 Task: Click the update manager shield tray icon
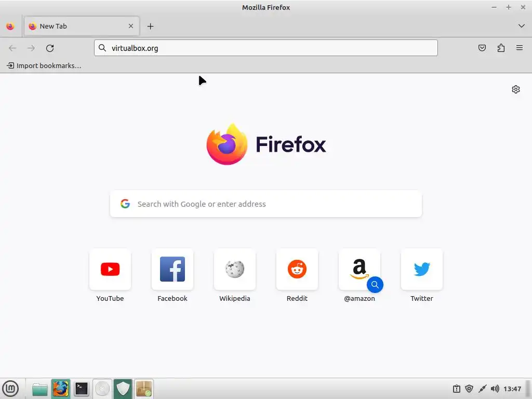click(469, 389)
